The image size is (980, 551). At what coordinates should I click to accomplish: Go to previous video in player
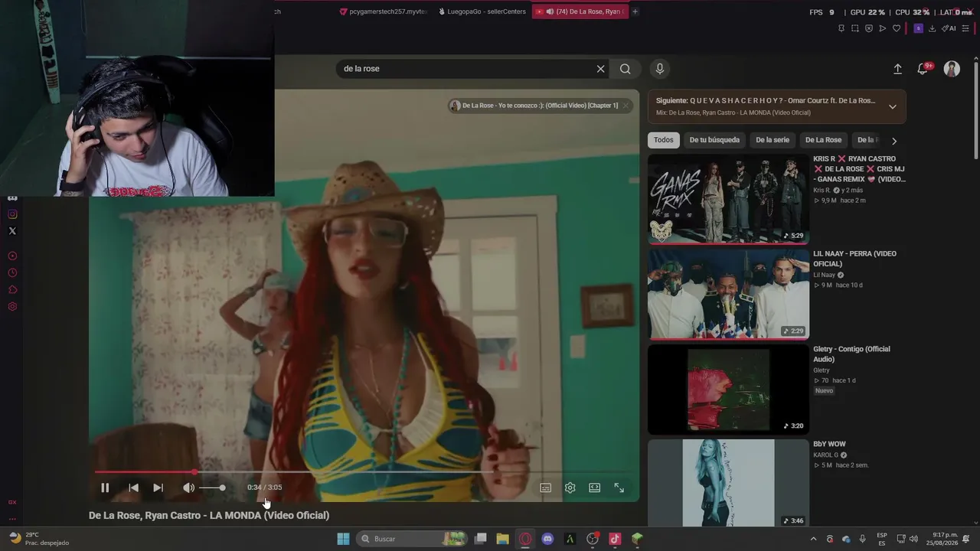pyautogui.click(x=133, y=487)
